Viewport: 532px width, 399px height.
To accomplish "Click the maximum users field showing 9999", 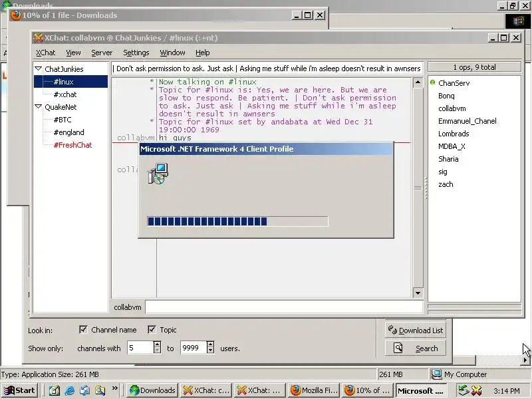I will pos(194,348).
